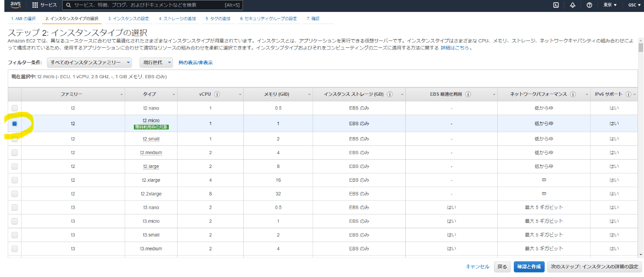
Task: Click 最大 5 ギガビット in t3.micro row
Action: pos(544,221)
